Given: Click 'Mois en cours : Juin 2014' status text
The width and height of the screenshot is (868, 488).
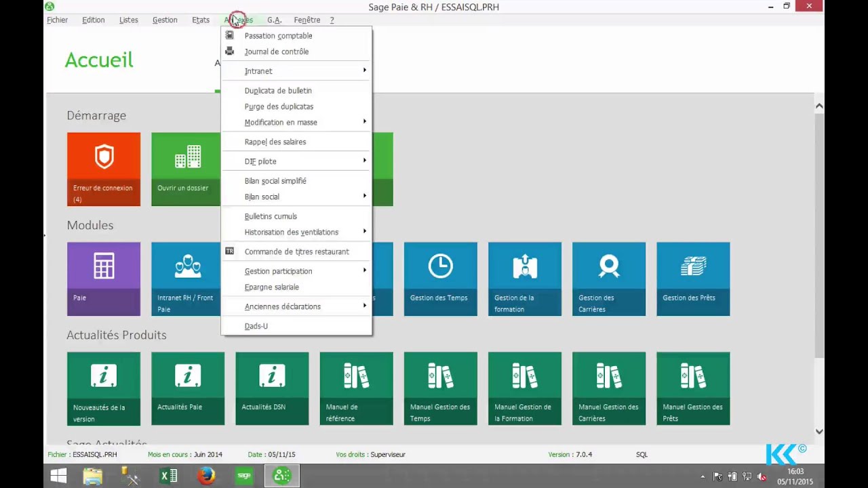Looking at the screenshot, I should [x=185, y=455].
